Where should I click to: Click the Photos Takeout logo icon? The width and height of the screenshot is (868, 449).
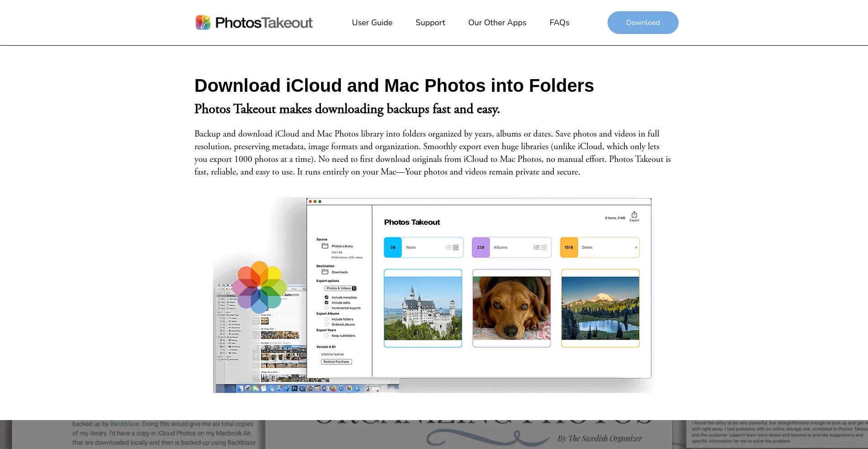(203, 22)
